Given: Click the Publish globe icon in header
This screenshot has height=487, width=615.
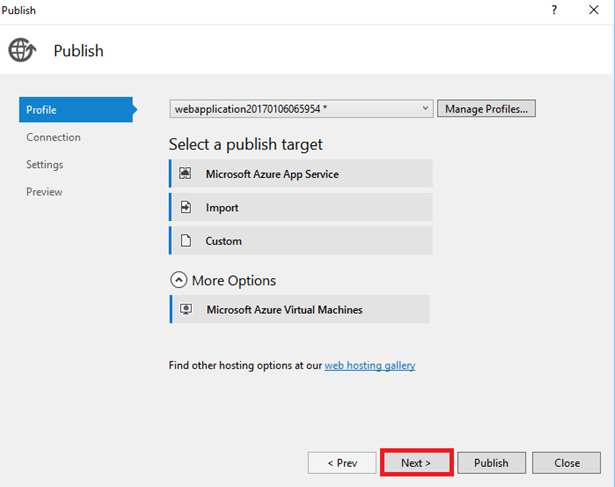Looking at the screenshot, I should pos(22,50).
